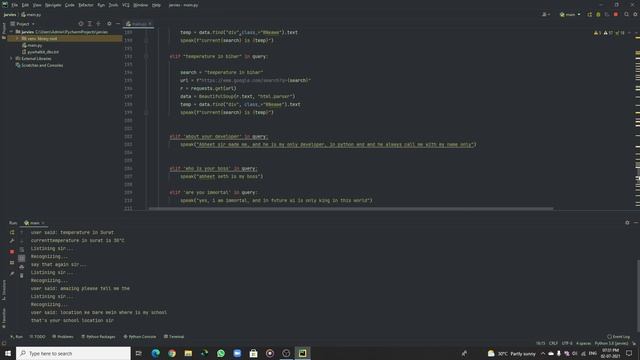Click the horizontal scrollbar of the editor

351,209
